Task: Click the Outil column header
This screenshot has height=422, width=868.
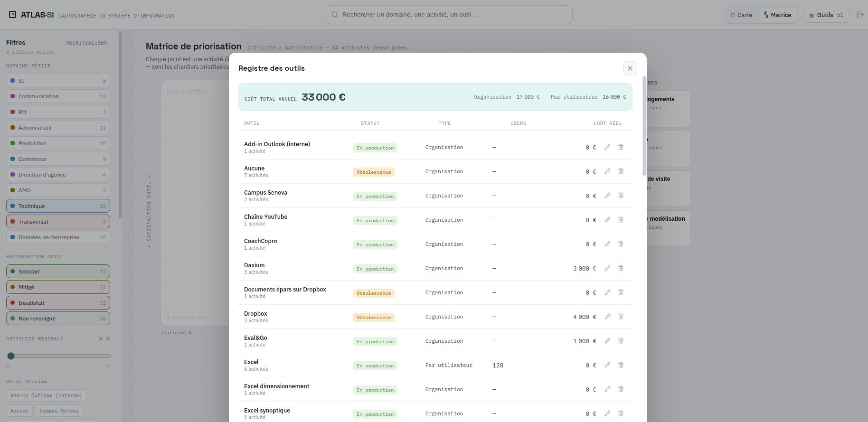Action: pyautogui.click(x=252, y=123)
